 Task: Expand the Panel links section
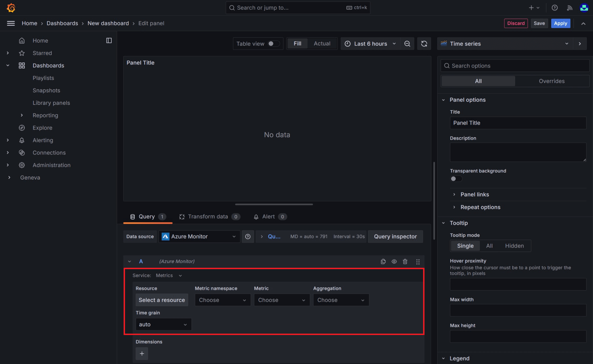(474, 194)
